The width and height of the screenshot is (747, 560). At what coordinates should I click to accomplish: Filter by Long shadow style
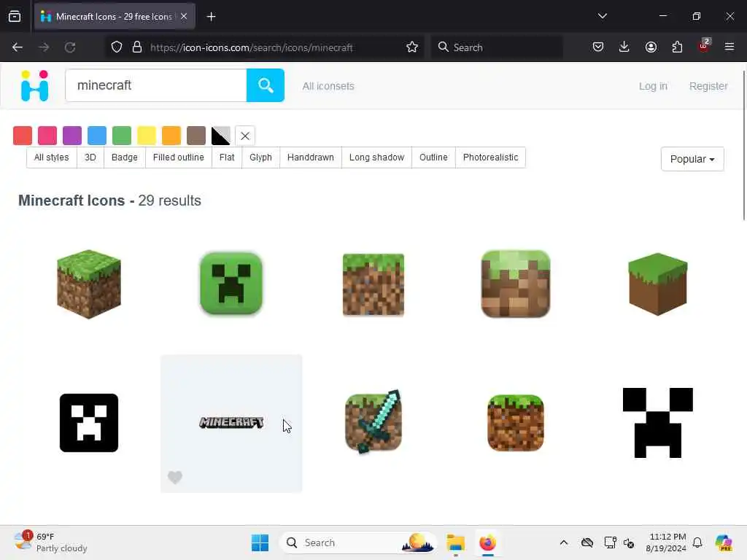(376, 157)
